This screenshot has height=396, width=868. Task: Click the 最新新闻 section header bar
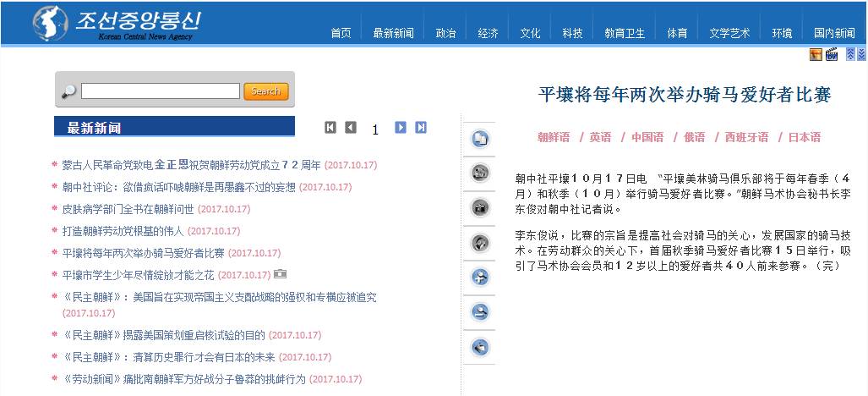pos(174,127)
